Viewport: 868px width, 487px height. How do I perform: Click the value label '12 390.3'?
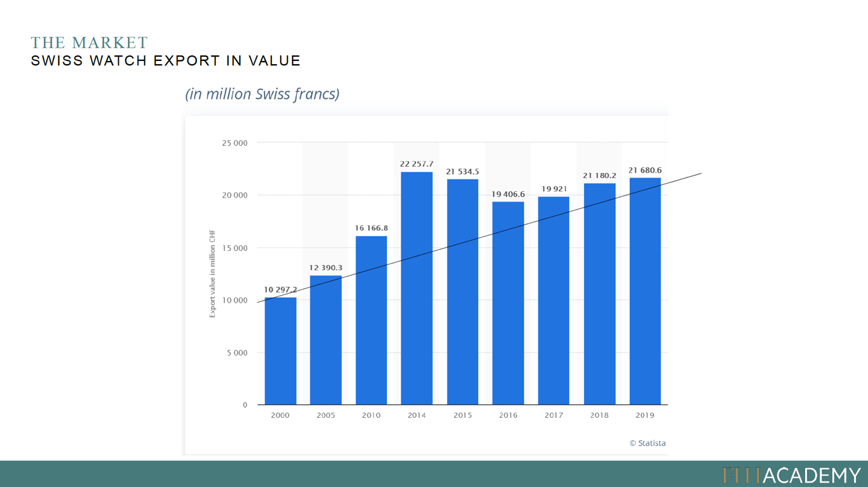coord(326,268)
